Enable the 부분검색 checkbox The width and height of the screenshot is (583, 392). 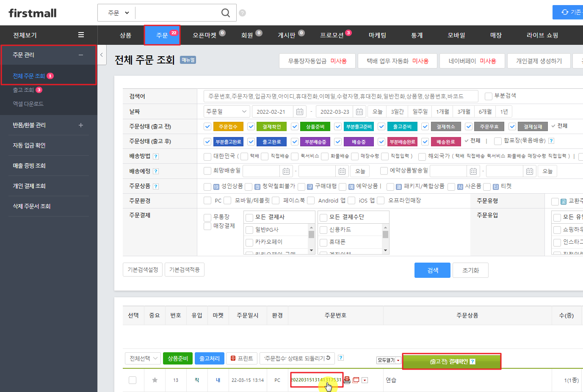click(489, 96)
